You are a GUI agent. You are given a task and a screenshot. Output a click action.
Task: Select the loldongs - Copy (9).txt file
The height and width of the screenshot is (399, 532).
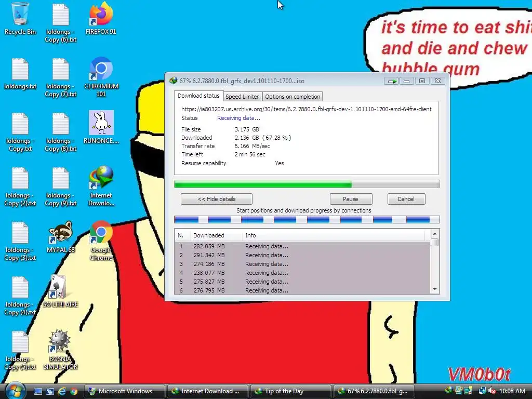pyautogui.click(x=60, y=187)
